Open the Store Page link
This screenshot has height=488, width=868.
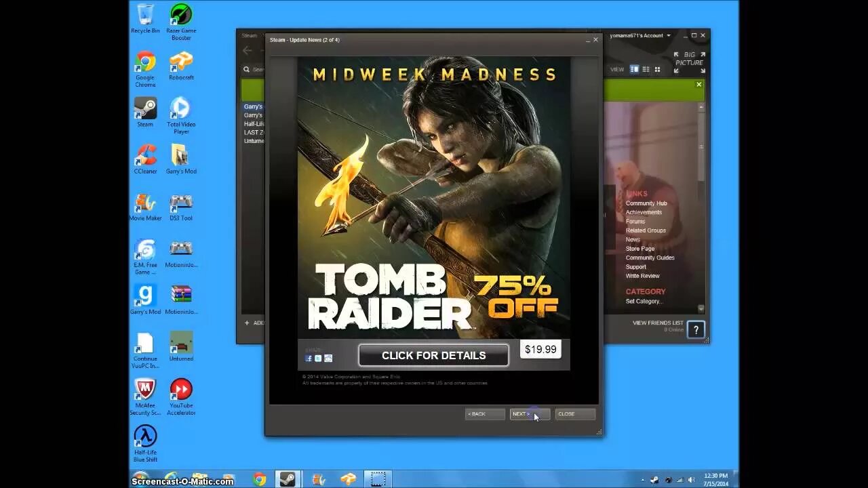pyautogui.click(x=640, y=249)
